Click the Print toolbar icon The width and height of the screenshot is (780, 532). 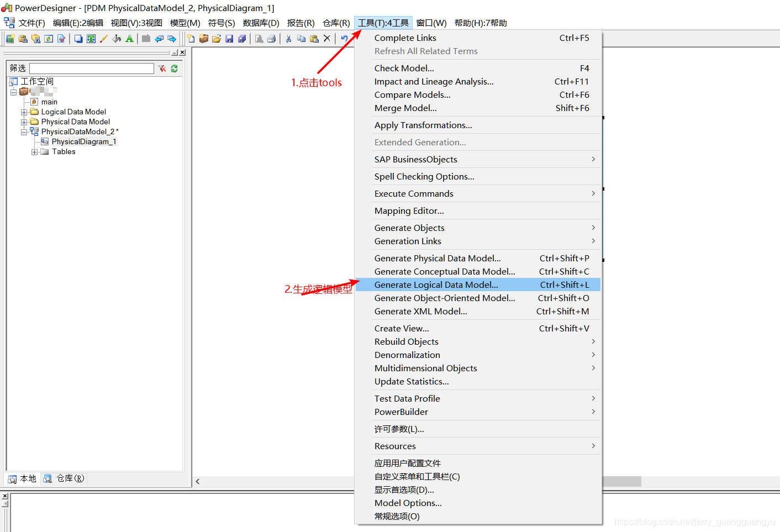[x=272, y=39]
